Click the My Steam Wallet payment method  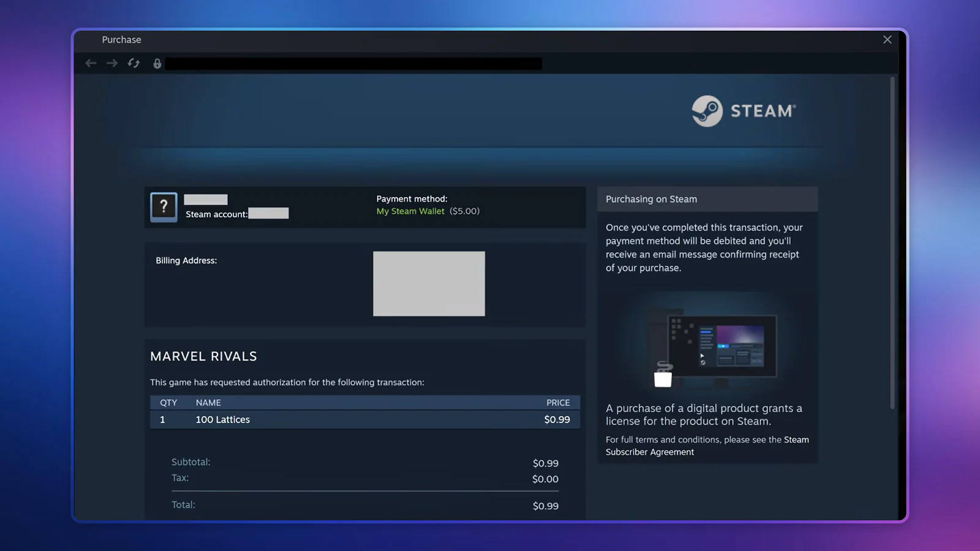pos(410,211)
